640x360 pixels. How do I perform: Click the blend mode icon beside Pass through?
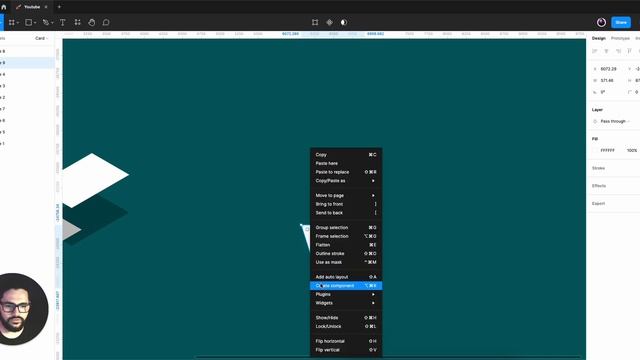595,121
